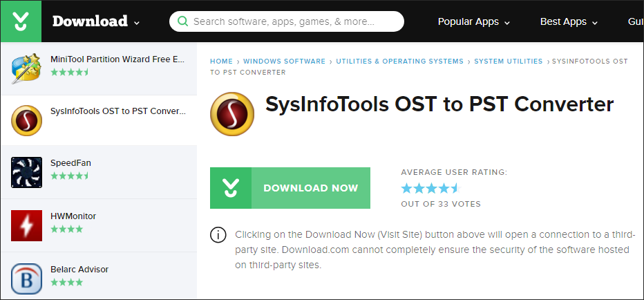This screenshot has width=644, height=300.
Task: Click the large SysInfoTools product logo
Action: pos(232,114)
